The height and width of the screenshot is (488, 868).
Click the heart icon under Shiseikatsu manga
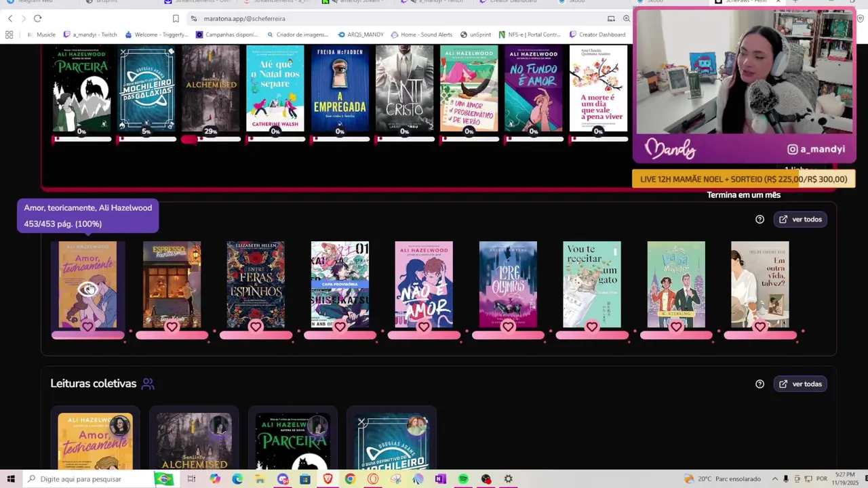[x=340, y=327]
